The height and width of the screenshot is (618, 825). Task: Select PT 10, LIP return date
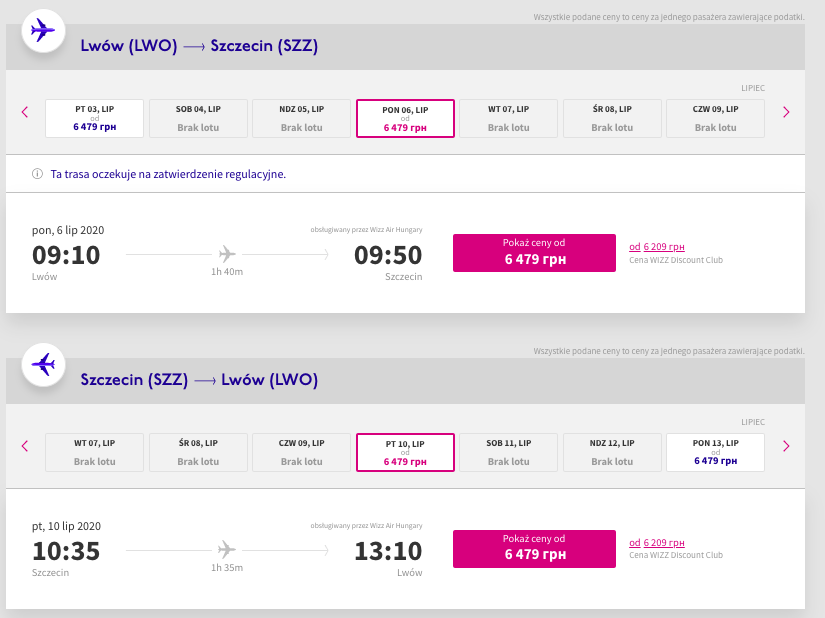tap(405, 452)
